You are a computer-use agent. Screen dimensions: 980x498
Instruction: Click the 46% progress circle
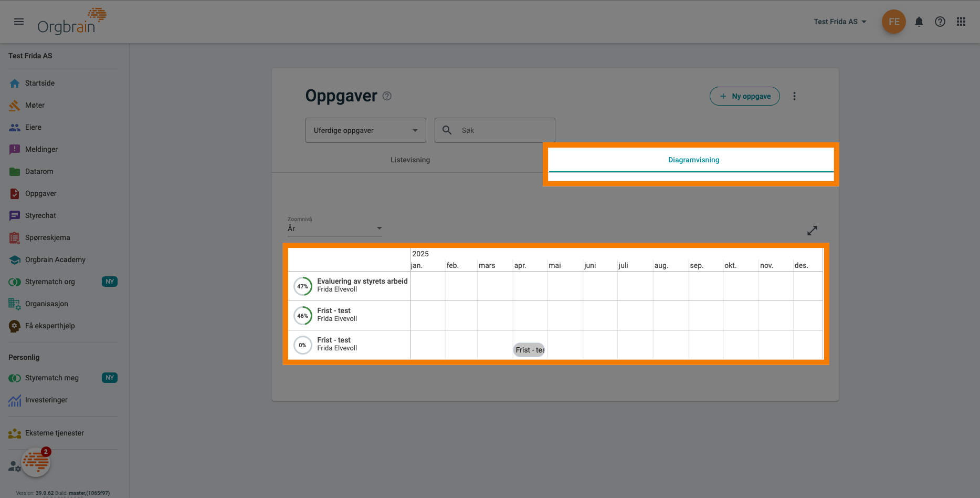[303, 316]
